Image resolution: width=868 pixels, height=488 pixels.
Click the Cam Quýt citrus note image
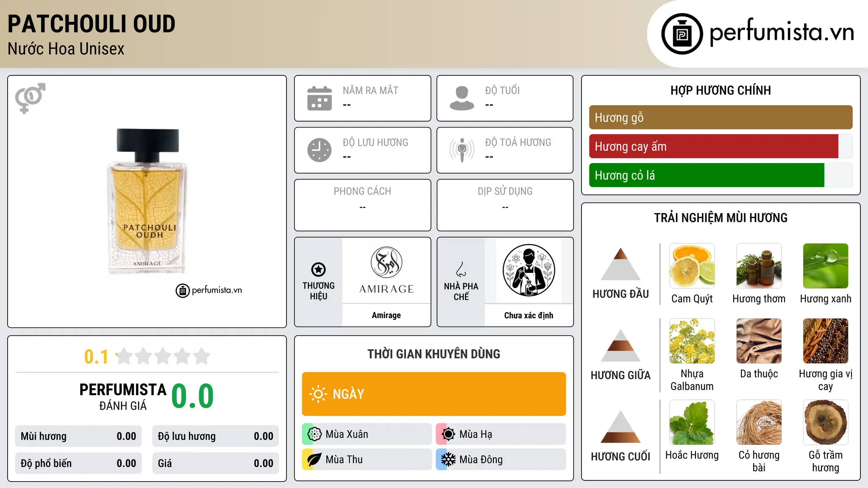point(692,266)
